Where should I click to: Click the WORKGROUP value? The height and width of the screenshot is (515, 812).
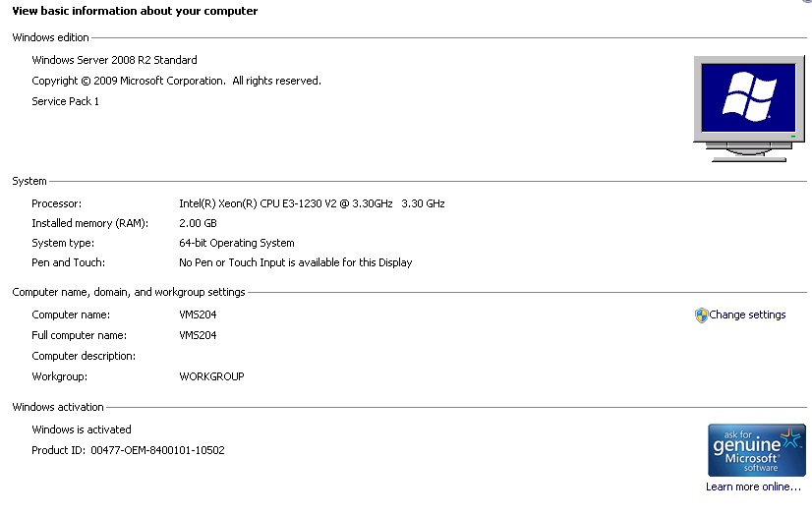coord(211,376)
